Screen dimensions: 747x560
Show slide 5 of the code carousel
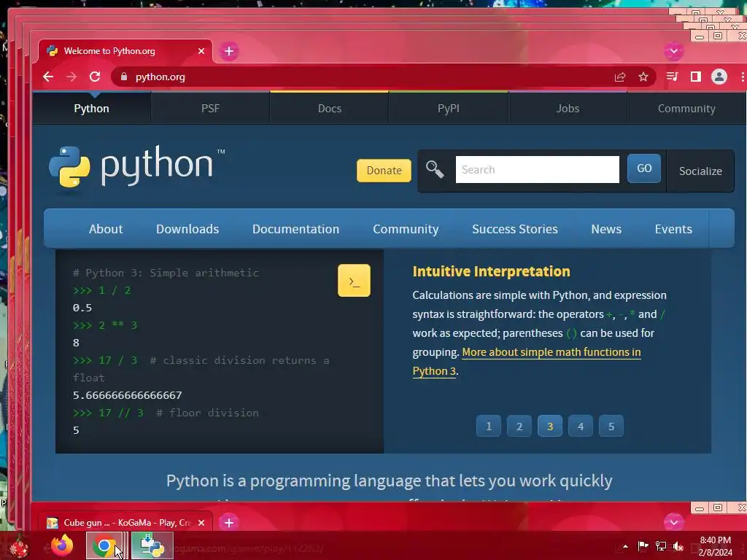click(x=611, y=426)
